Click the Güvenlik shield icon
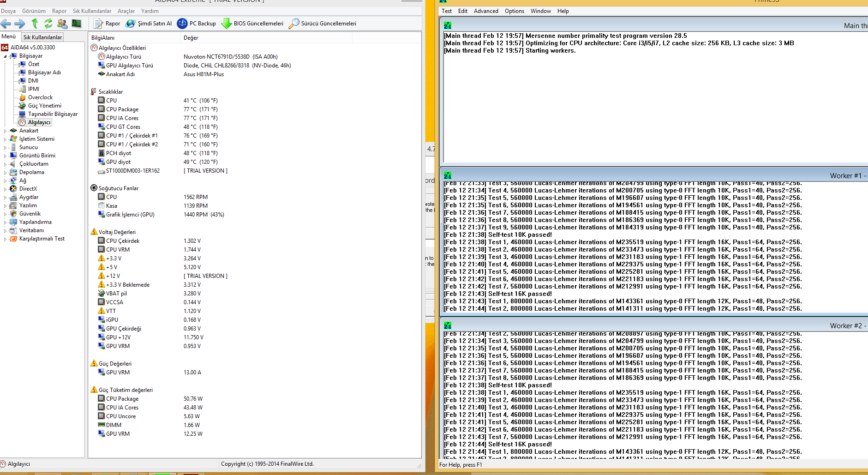Image resolution: width=868 pixels, height=475 pixels. point(13,214)
